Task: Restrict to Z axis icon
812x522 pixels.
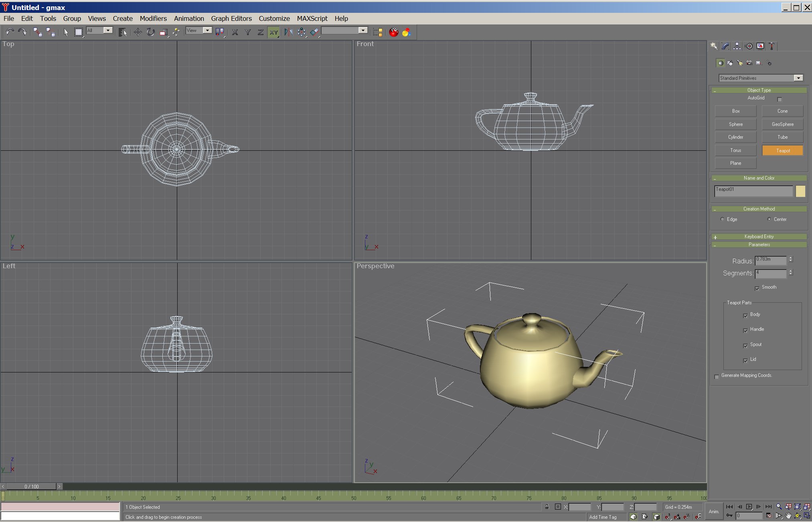Action: click(x=260, y=32)
